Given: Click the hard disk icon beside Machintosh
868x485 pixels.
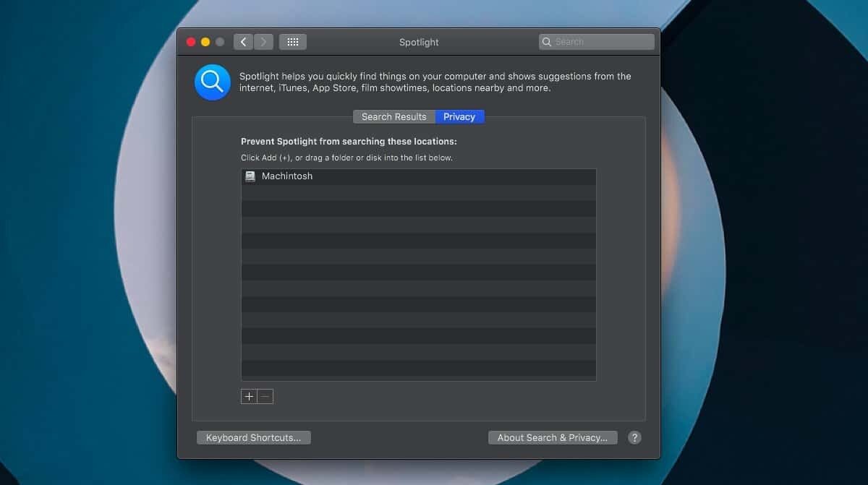Looking at the screenshot, I should pos(250,176).
